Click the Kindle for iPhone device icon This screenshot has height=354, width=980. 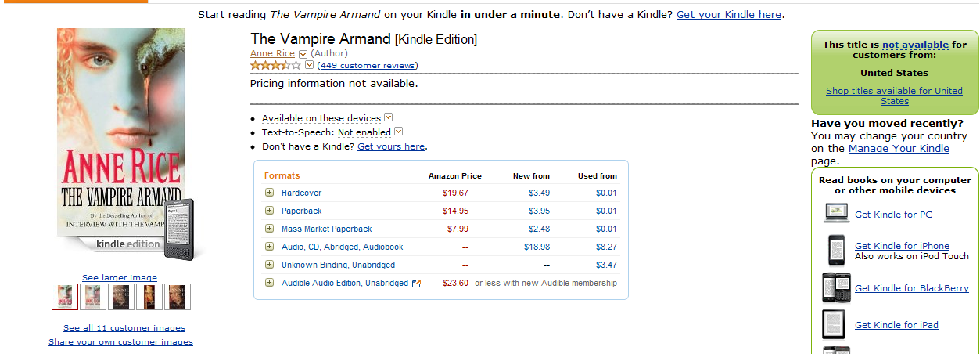(x=836, y=250)
